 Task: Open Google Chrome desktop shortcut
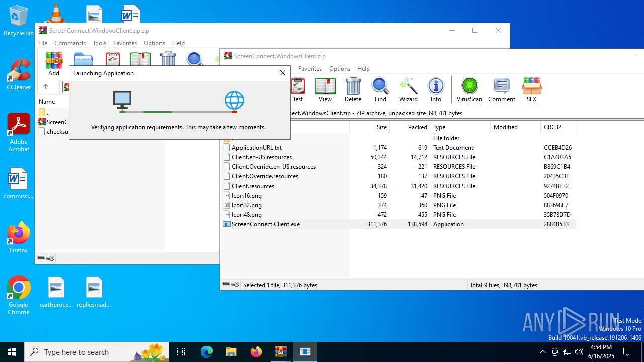click(x=19, y=296)
